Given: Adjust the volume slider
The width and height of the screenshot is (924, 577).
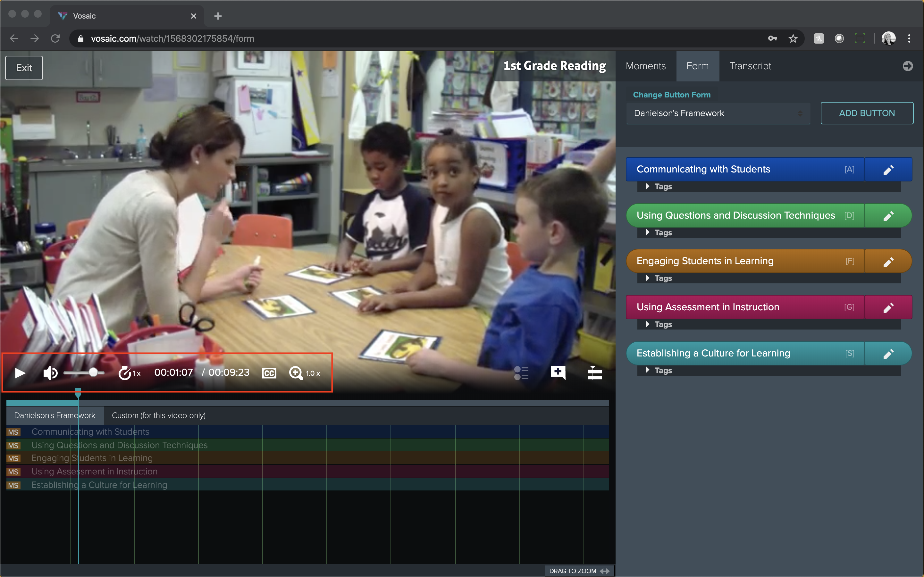Looking at the screenshot, I should [x=84, y=372].
